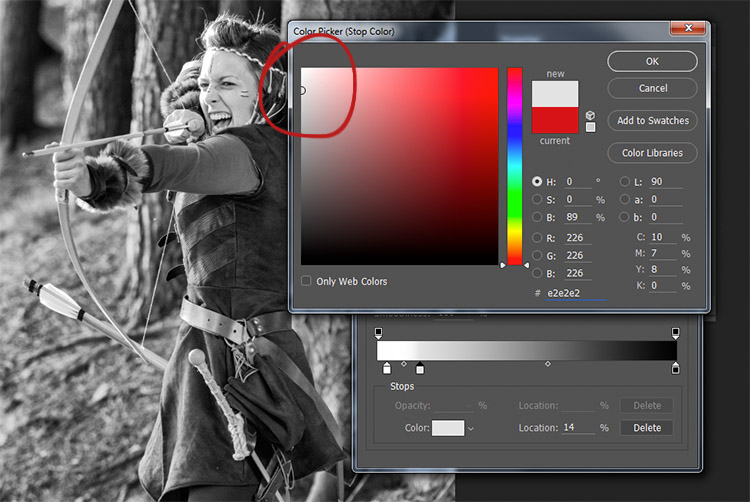
Task: Select the left opacity stop above the gradient bar
Action: pyautogui.click(x=378, y=333)
